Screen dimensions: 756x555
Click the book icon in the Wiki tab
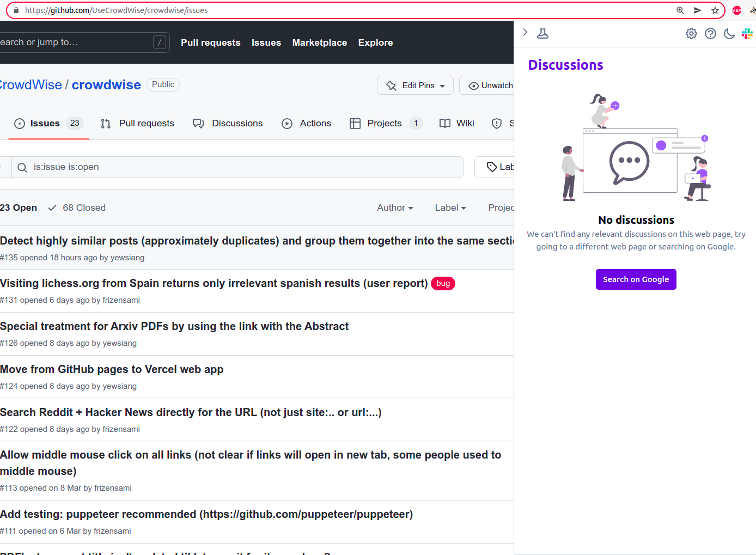(445, 124)
